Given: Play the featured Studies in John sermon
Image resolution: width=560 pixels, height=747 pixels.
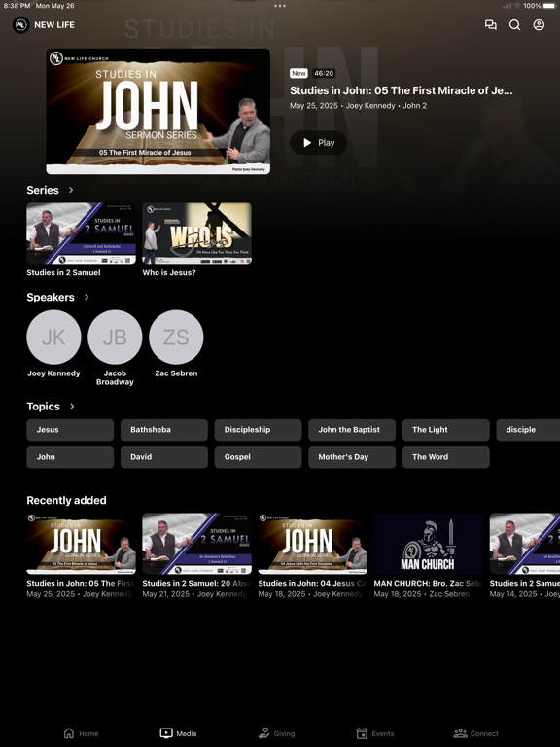Looking at the screenshot, I should click(x=319, y=142).
